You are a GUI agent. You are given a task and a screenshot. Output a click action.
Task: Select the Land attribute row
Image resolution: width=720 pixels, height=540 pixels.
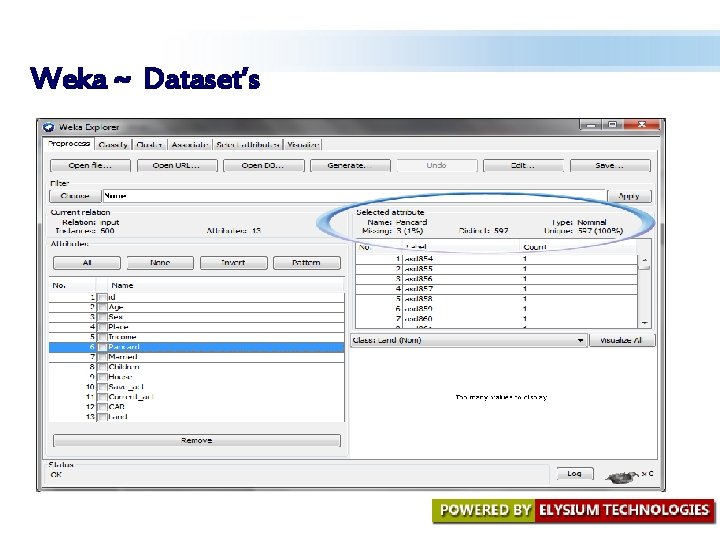point(197,417)
